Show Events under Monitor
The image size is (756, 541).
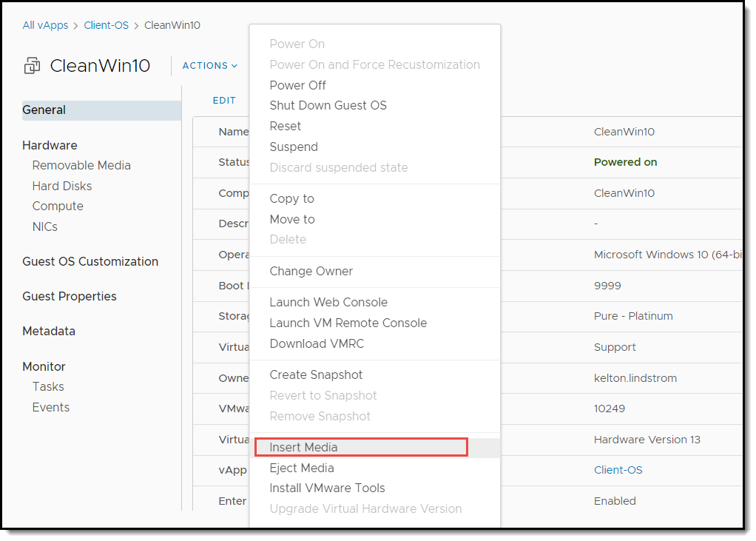point(50,407)
